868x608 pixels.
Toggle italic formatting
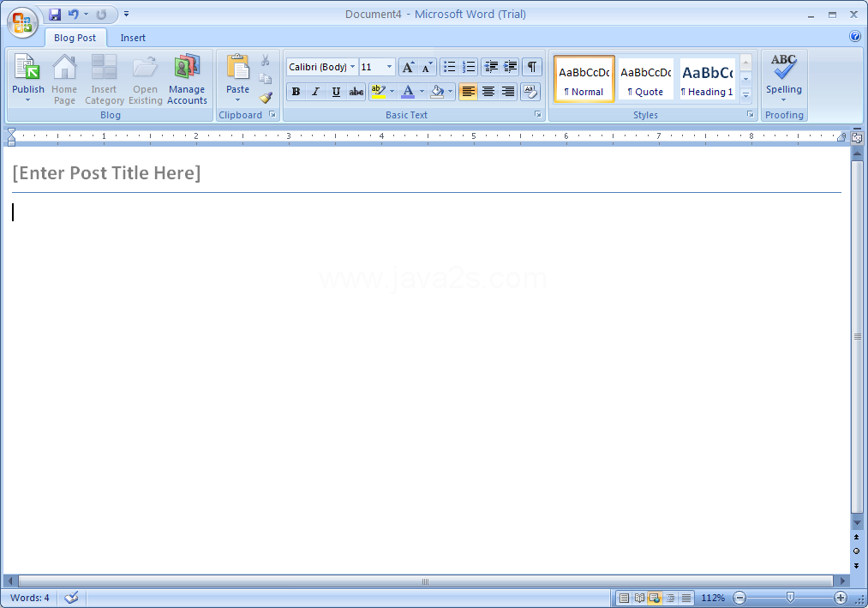coord(315,92)
